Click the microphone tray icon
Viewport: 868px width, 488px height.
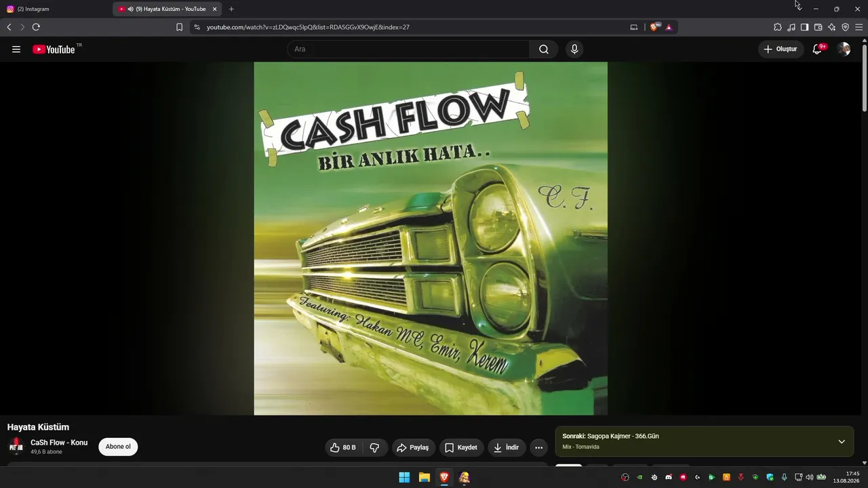785,477
